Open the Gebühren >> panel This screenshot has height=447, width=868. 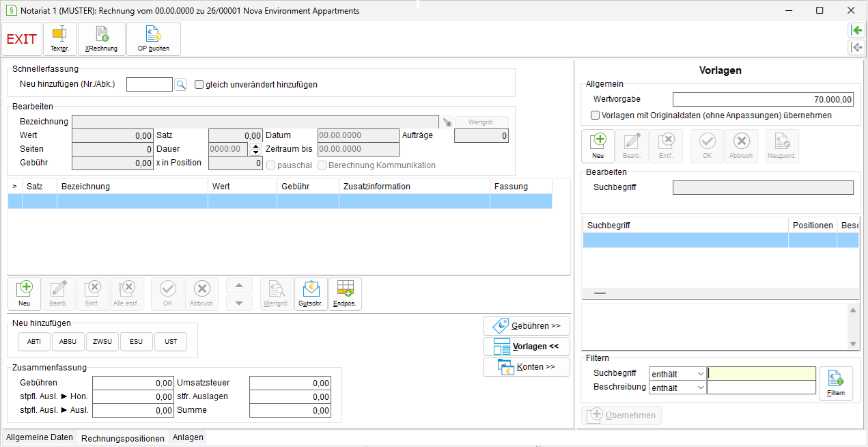coord(527,326)
